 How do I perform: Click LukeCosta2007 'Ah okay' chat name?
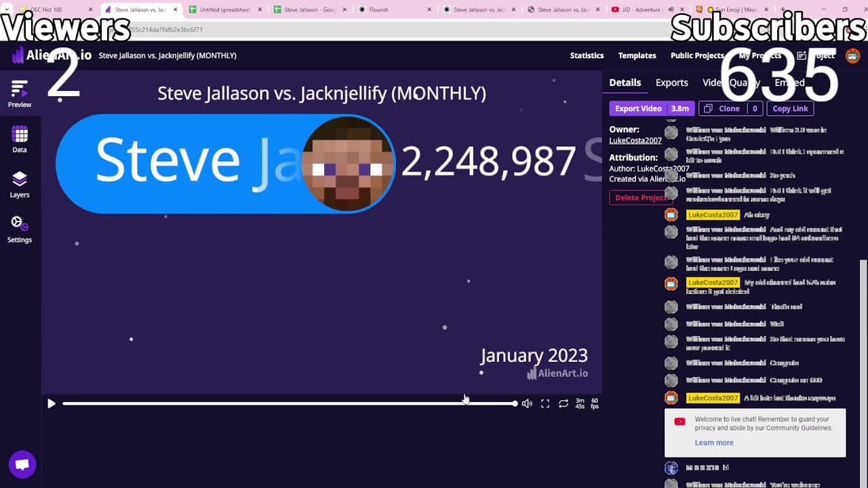[712, 215]
